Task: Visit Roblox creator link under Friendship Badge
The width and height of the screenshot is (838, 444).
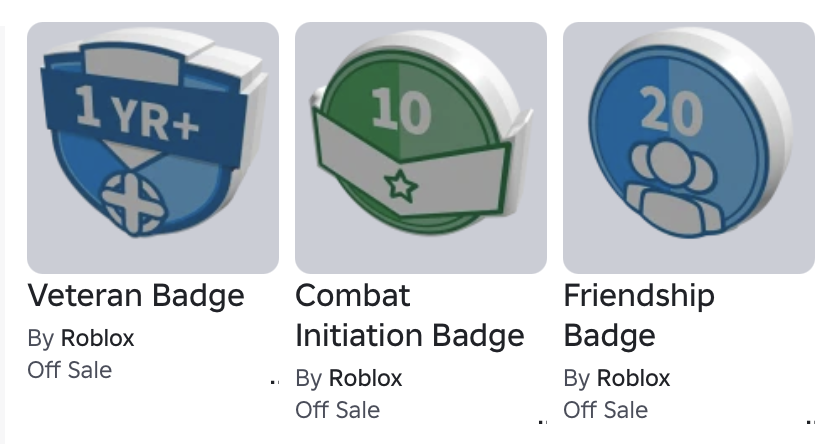Action: (x=633, y=378)
